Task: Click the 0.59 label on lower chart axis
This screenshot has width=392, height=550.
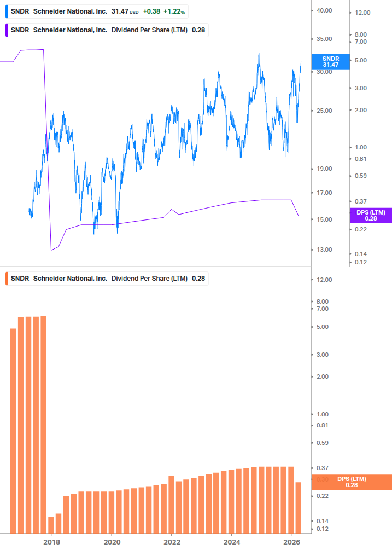Action: [x=322, y=443]
